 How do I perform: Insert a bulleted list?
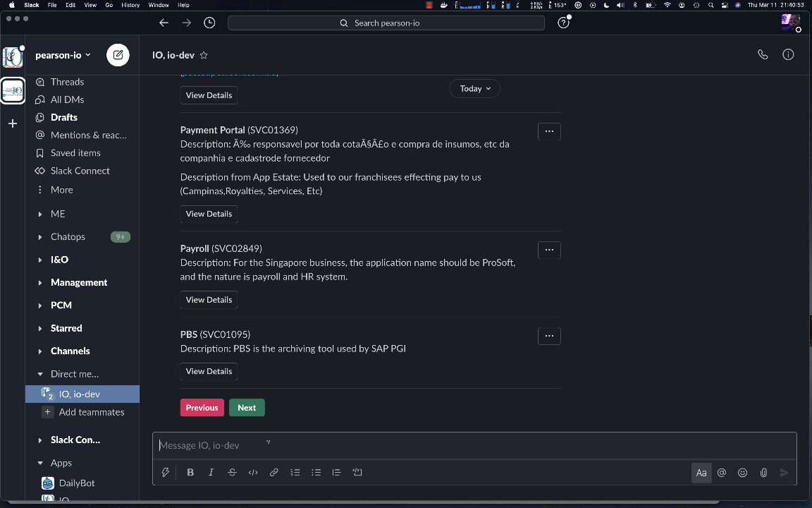(x=316, y=472)
